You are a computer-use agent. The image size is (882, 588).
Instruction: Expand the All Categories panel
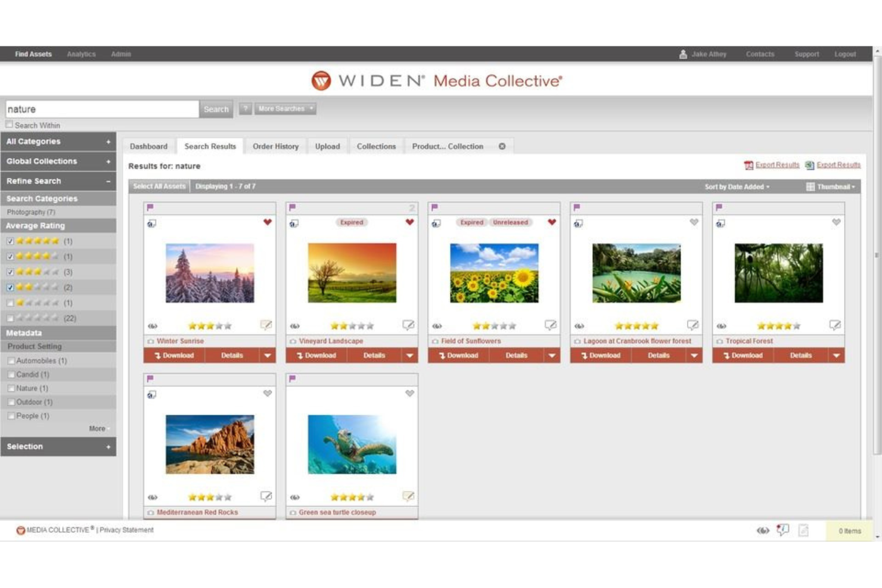[x=58, y=142]
